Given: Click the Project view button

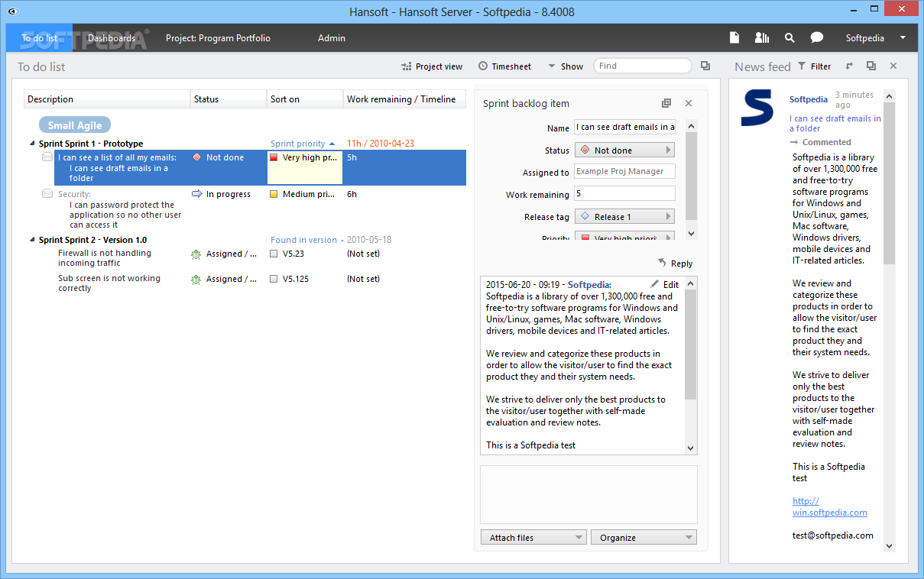Looking at the screenshot, I should click(432, 66).
